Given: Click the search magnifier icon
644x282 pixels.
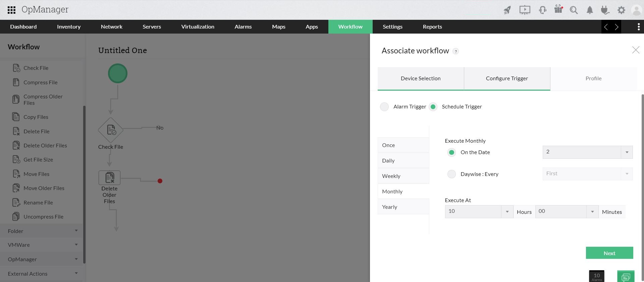Looking at the screenshot, I should 574,10.
